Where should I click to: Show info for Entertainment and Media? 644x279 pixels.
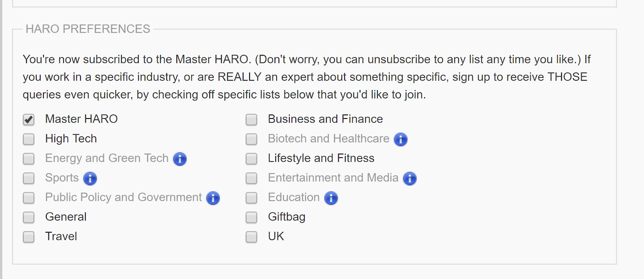(409, 178)
